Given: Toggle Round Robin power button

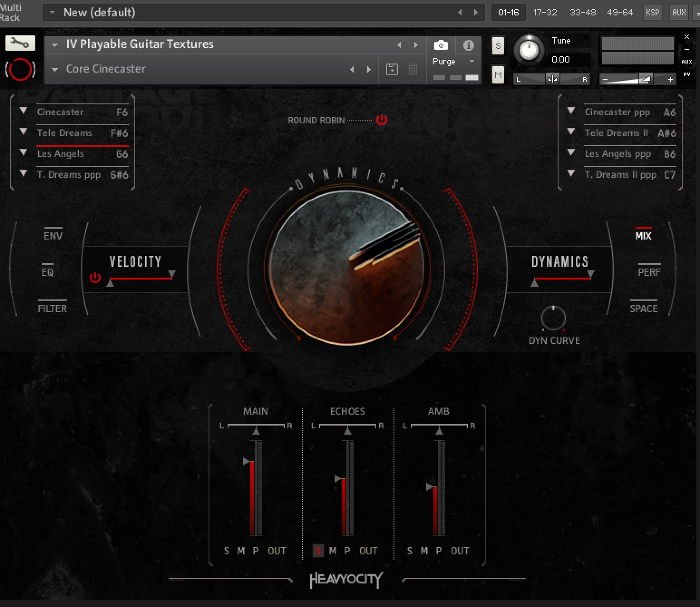Looking at the screenshot, I should pos(381,120).
